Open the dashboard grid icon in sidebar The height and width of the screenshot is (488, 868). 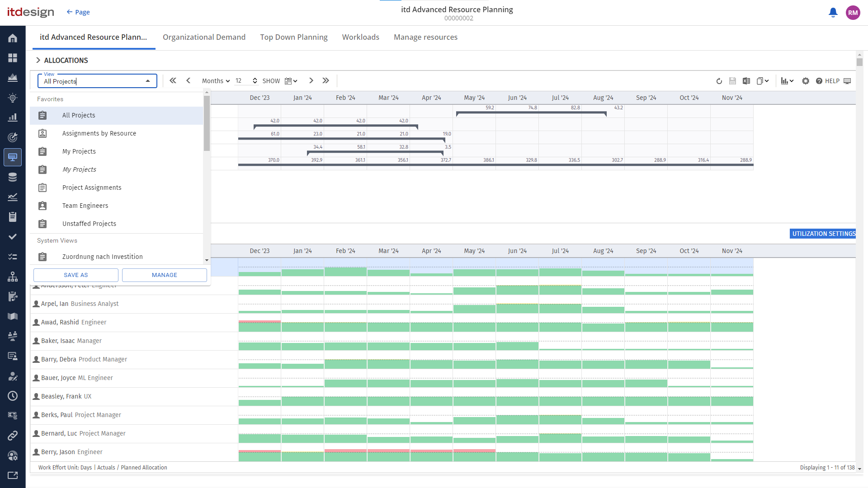(13, 58)
